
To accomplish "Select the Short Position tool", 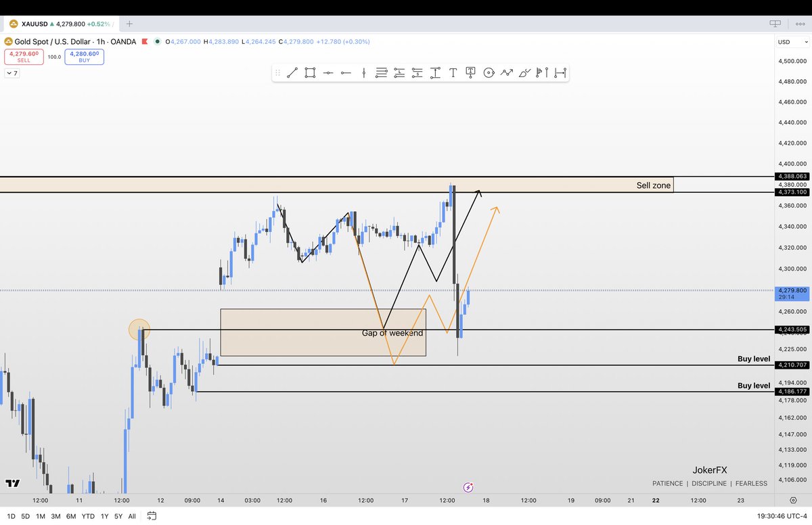I will [417, 72].
